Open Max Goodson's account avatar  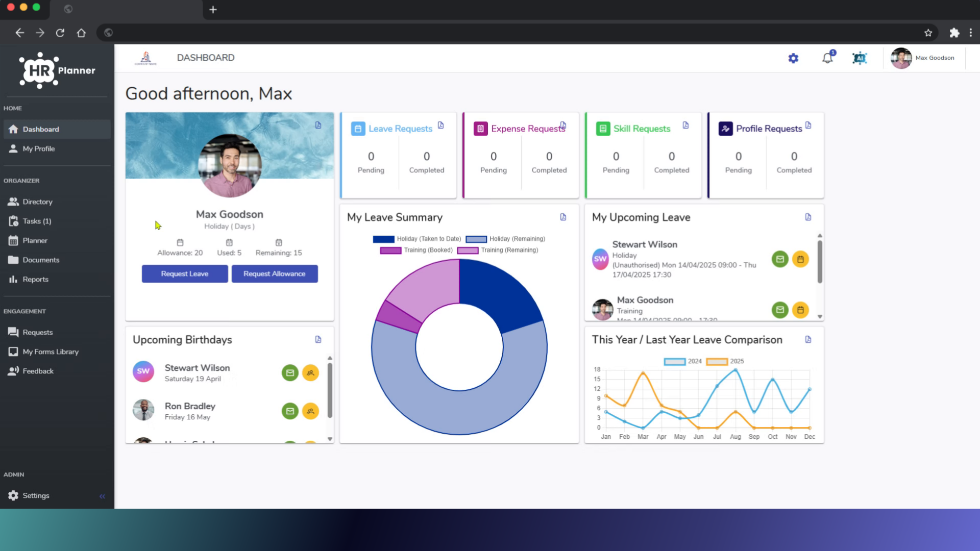(901, 58)
